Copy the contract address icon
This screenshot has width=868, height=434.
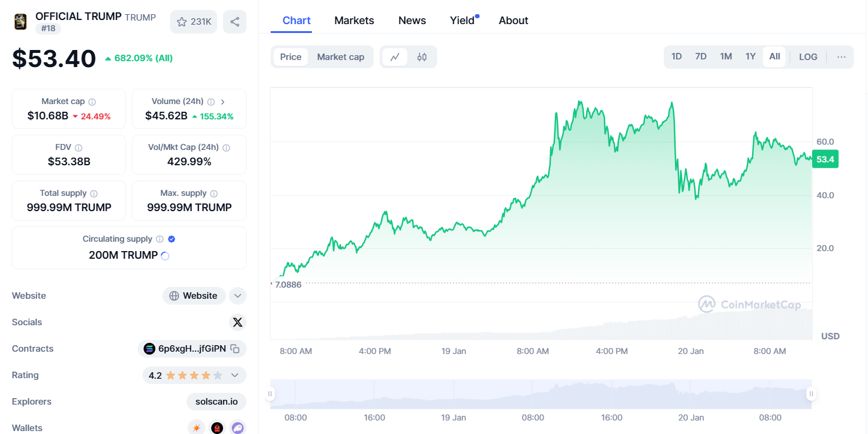point(235,349)
